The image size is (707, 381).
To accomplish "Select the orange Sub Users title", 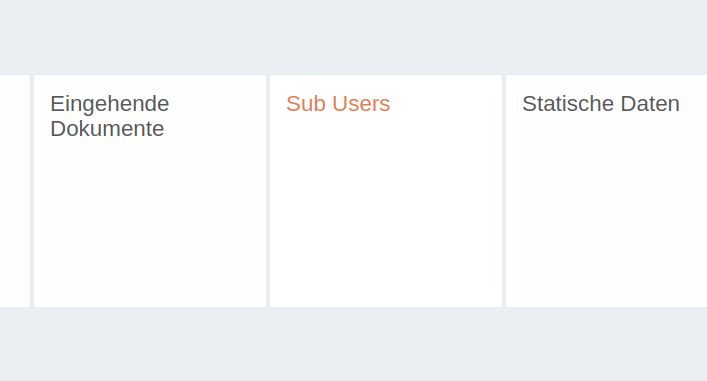I will pos(338,104).
